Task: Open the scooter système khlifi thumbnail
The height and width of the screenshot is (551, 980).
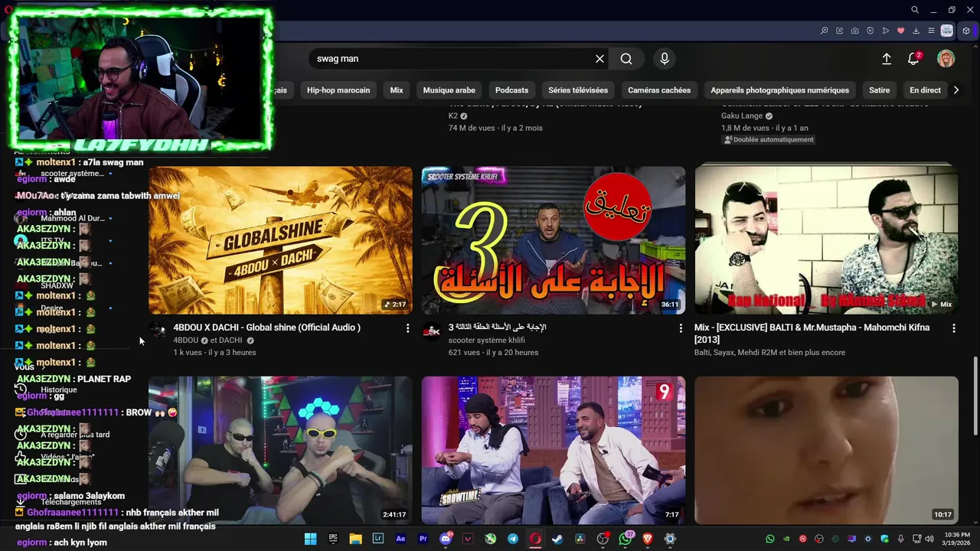Action: coord(554,240)
